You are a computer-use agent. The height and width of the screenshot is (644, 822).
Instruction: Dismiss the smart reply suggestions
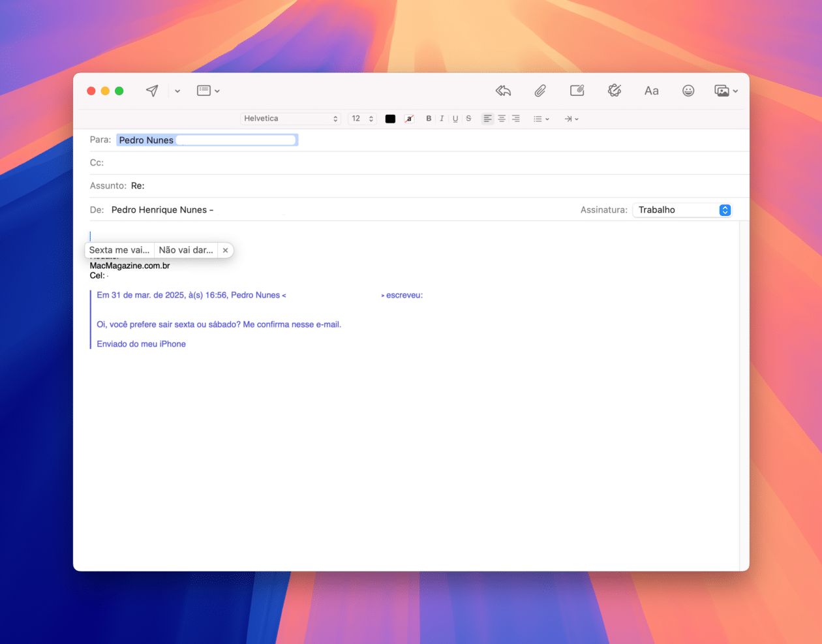225,250
